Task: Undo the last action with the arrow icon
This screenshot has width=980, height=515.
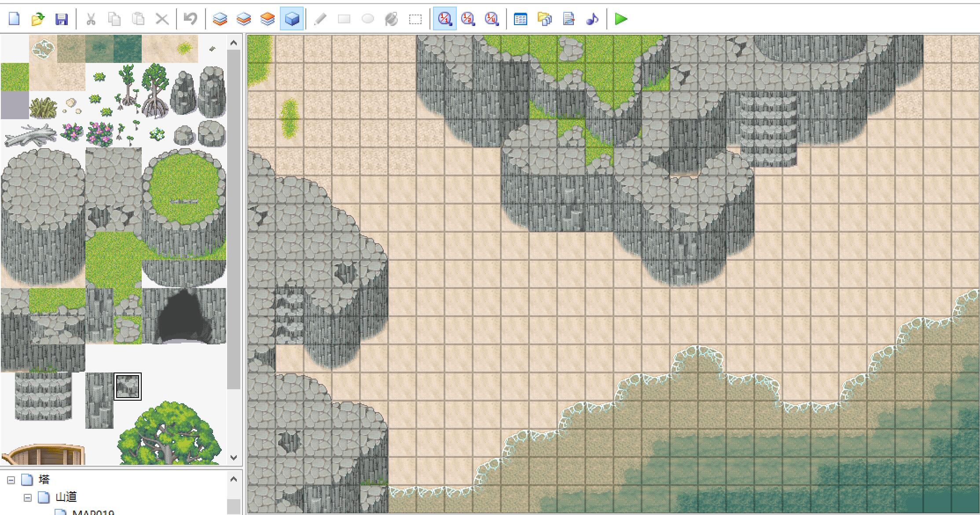Action: 190,19
